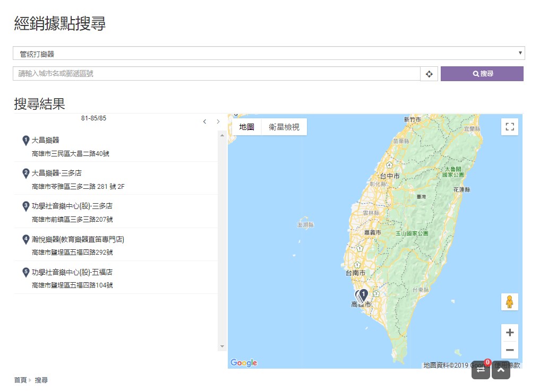Open 瀚悅樂器(教育樂器直笛專門店) result

coord(78,239)
